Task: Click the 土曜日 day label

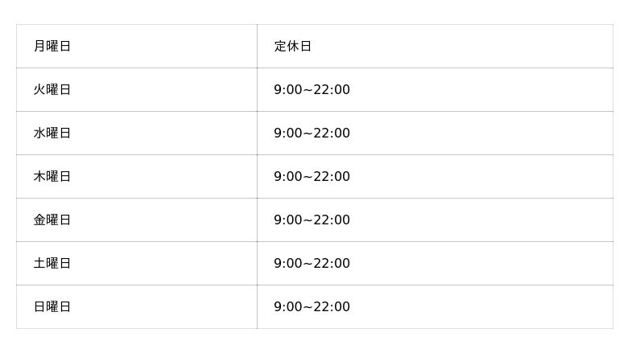Action: (52, 264)
